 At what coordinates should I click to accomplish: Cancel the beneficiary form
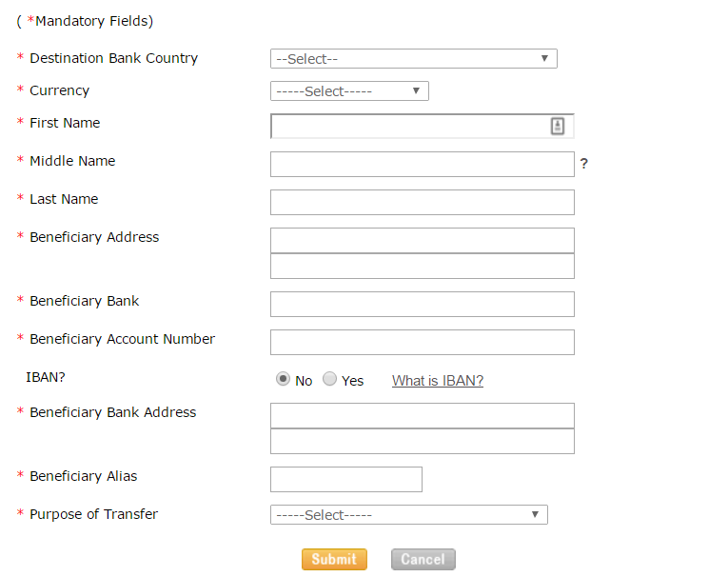[423, 559]
